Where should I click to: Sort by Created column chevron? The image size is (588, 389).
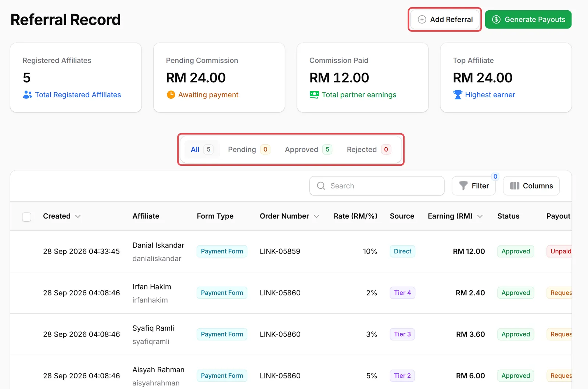coord(78,216)
